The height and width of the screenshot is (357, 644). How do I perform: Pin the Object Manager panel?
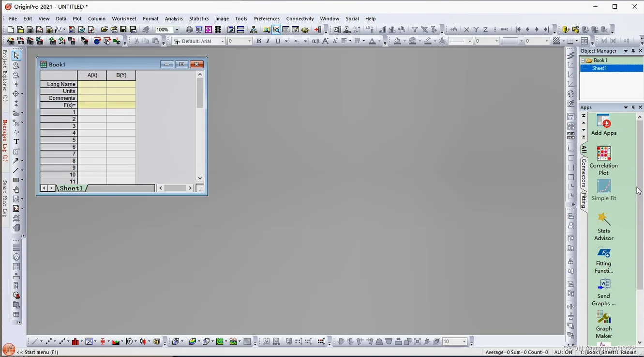pos(633,51)
